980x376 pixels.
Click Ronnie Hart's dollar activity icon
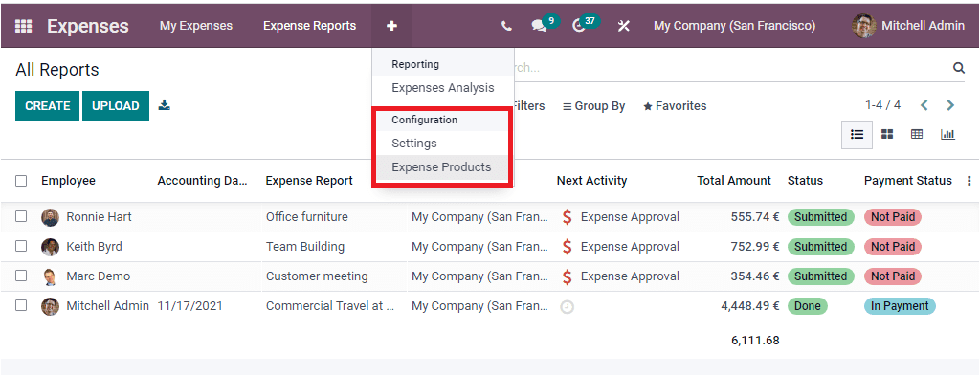point(567,217)
